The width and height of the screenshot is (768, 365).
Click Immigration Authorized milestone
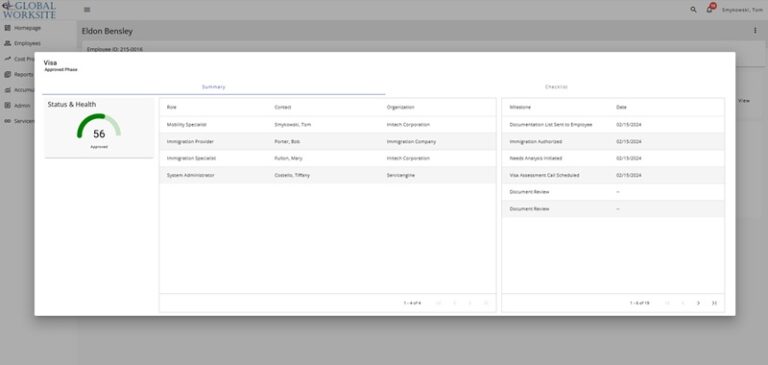click(535, 142)
